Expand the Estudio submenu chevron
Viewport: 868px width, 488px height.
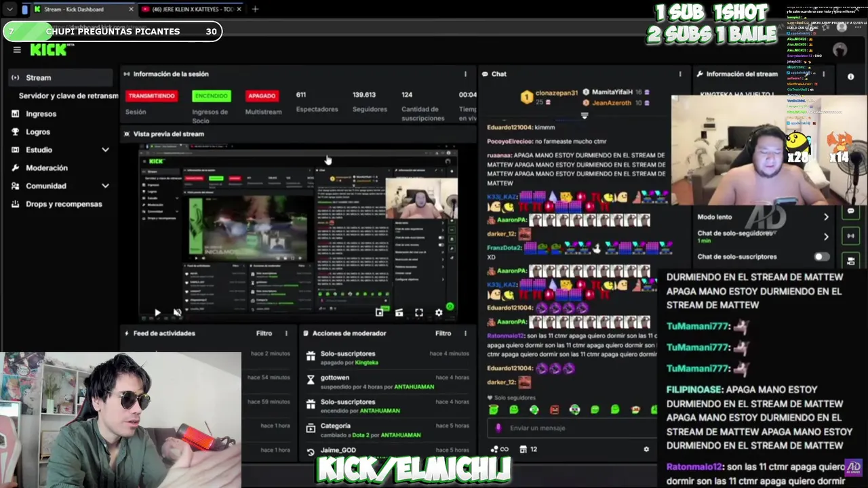105,150
